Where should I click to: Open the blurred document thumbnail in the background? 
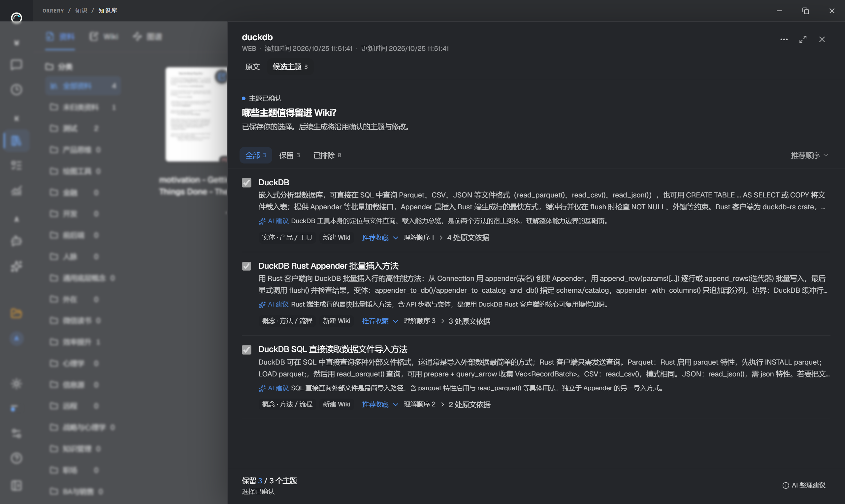(x=196, y=114)
